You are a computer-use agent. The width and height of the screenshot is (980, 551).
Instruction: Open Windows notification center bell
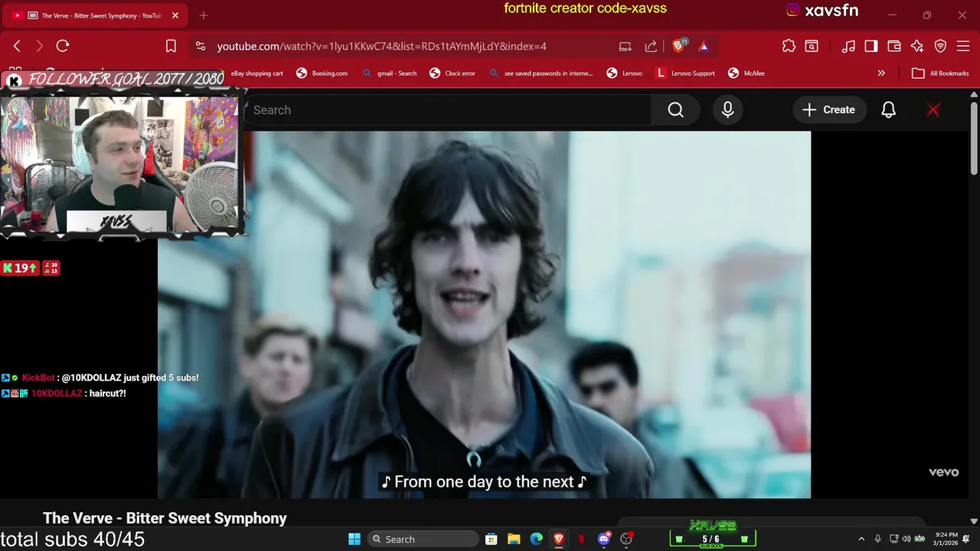[967, 540]
